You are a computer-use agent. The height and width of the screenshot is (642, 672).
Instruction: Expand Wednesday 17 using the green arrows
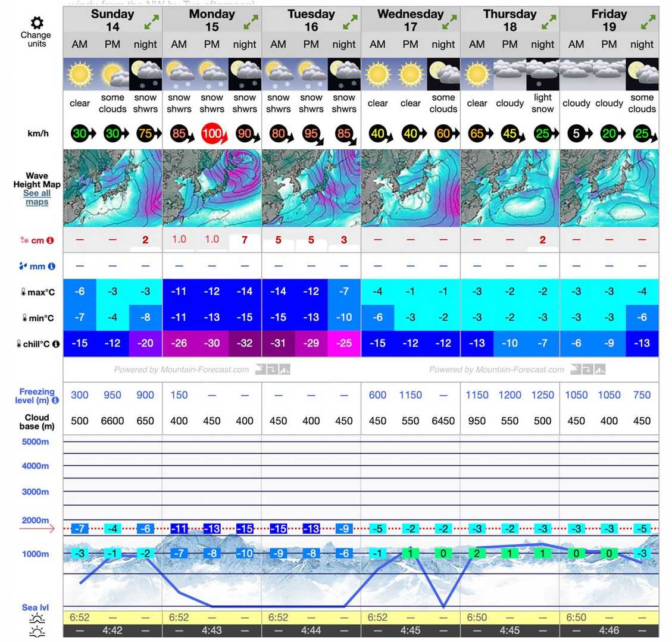tap(449, 23)
